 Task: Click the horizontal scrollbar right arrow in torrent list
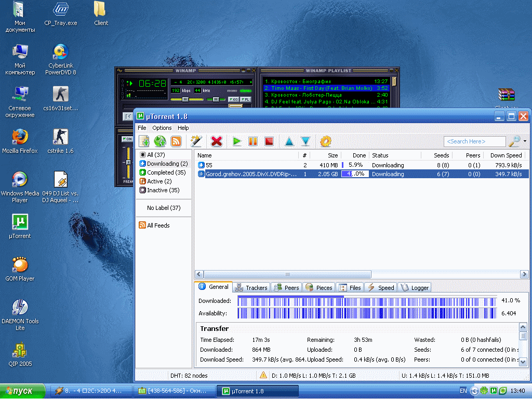point(524,274)
